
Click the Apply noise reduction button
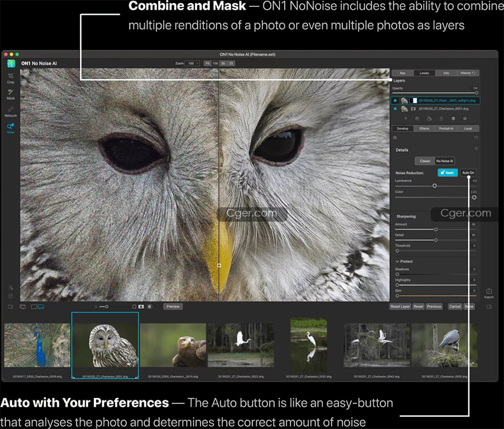[x=447, y=172]
